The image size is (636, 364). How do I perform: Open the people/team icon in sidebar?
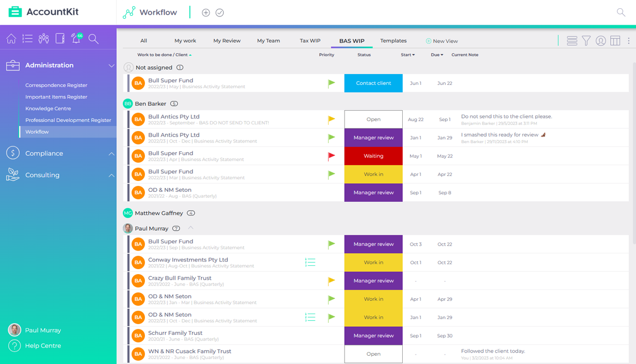44,38
